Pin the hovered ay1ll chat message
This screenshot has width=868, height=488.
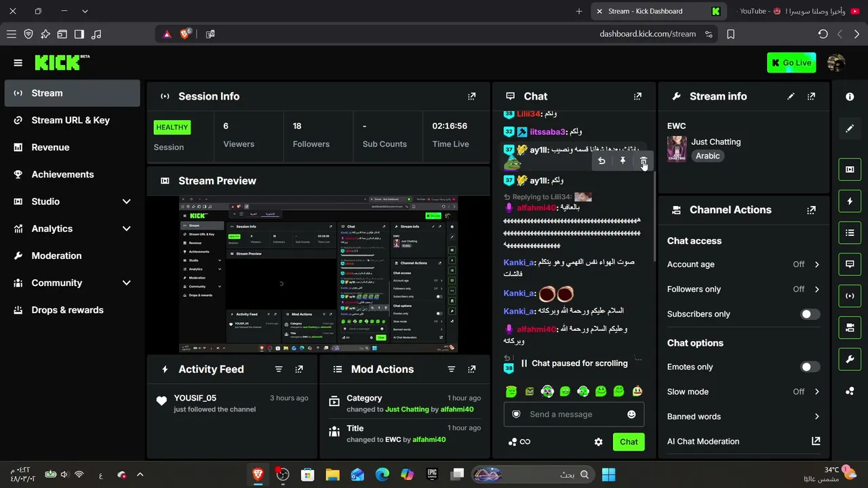click(x=623, y=161)
